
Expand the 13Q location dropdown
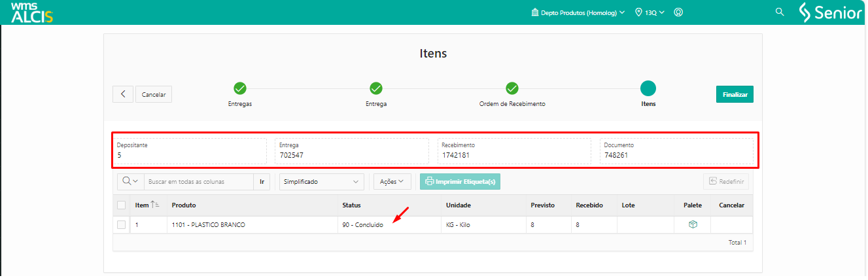point(650,12)
